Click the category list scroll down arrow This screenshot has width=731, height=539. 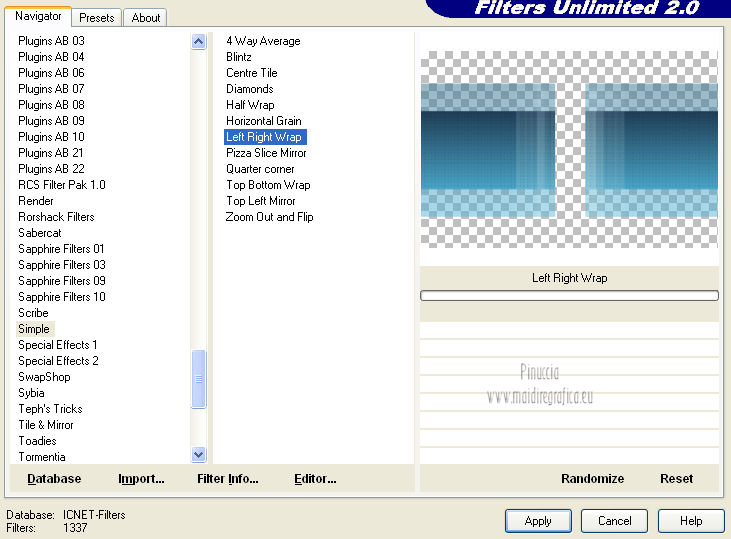pyautogui.click(x=199, y=454)
